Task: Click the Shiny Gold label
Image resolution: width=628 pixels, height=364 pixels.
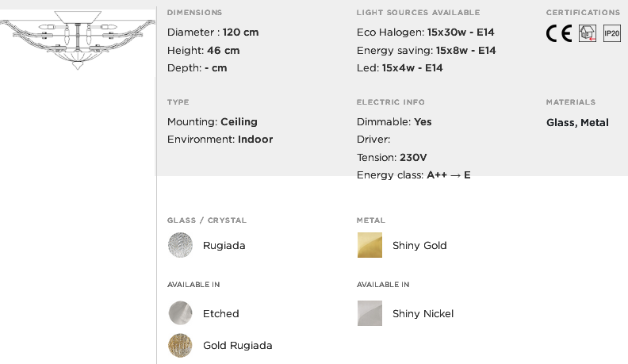Action: point(419,246)
